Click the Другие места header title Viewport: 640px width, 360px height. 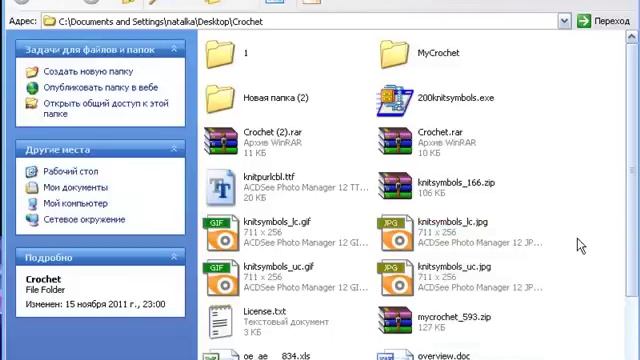click(x=57, y=150)
